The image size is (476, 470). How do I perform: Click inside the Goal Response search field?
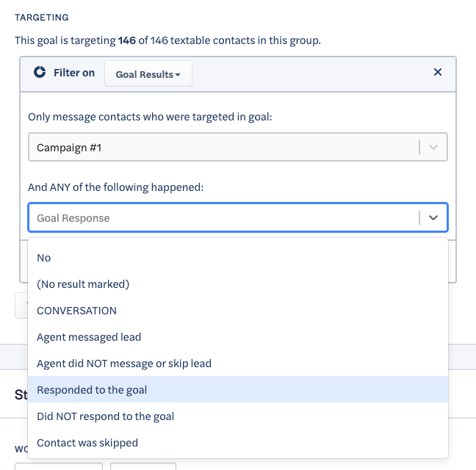point(220,218)
